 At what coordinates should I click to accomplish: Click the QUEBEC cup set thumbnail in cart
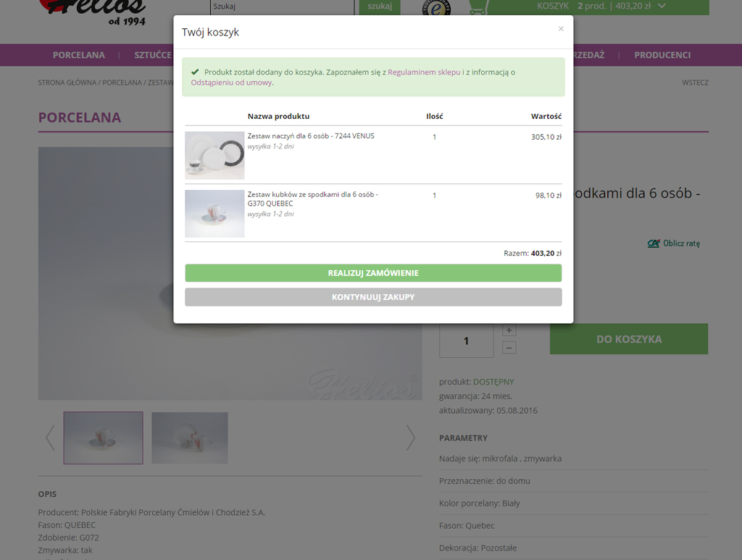pos(214,214)
